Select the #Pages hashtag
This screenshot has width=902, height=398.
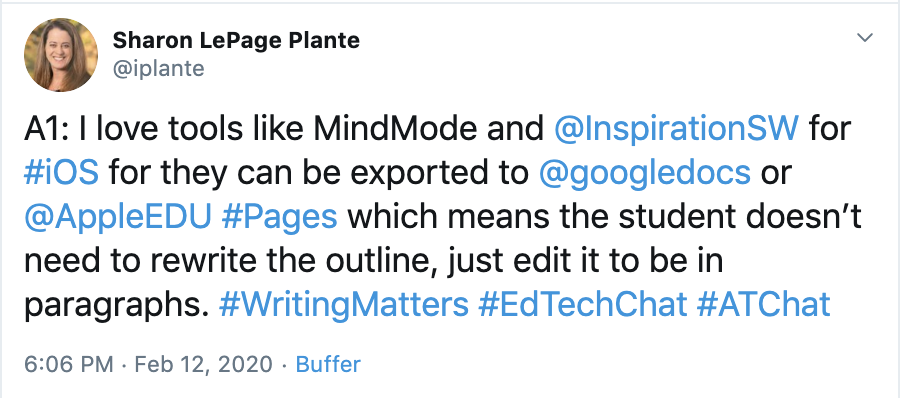(x=279, y=217)
